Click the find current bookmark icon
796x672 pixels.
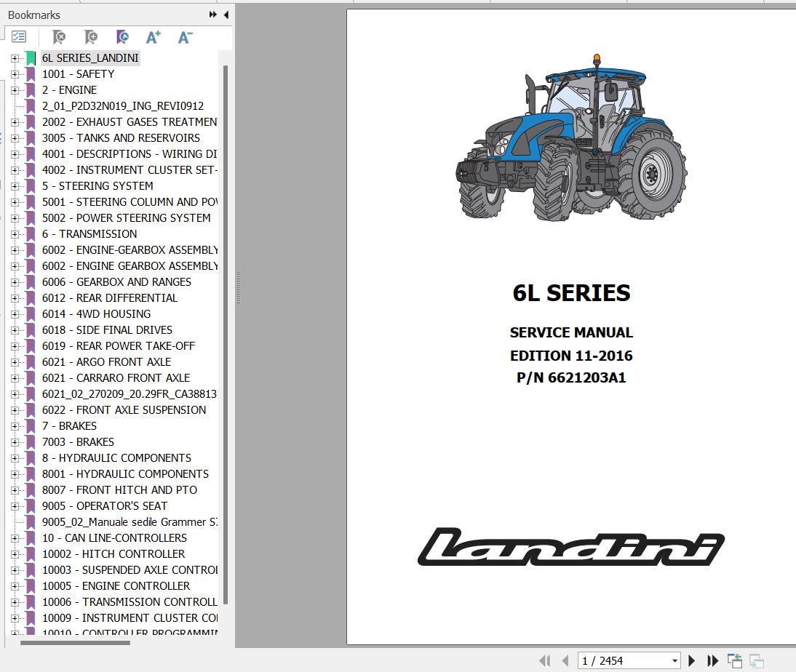[122, 36]
